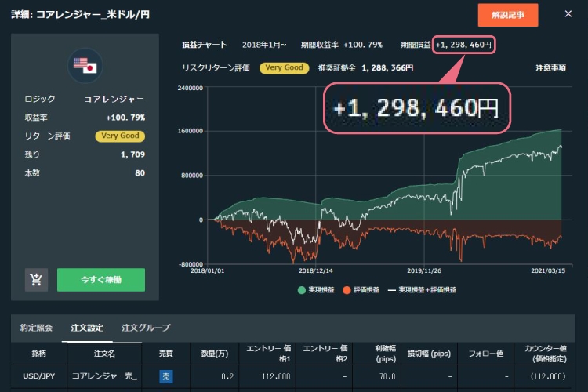Click the 70.0 take-profit pips cell
This screenshot has height=392, width=588.
click(x=388, y=376)
